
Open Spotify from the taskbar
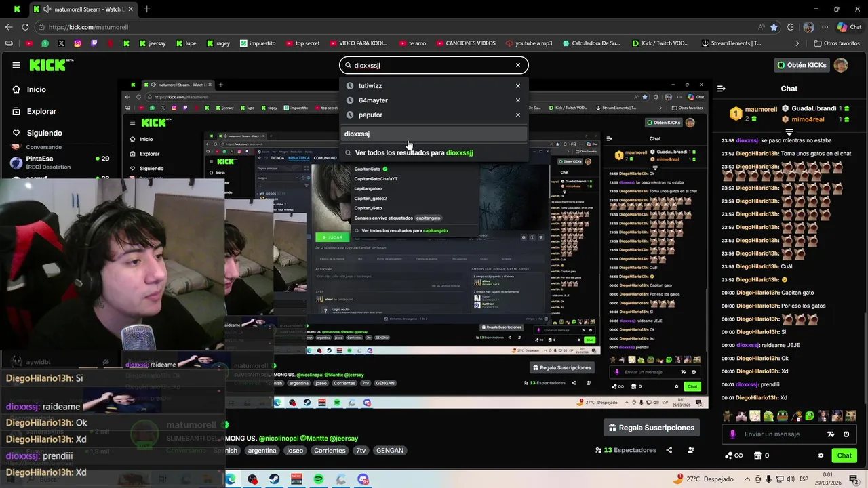coord(319,479)
